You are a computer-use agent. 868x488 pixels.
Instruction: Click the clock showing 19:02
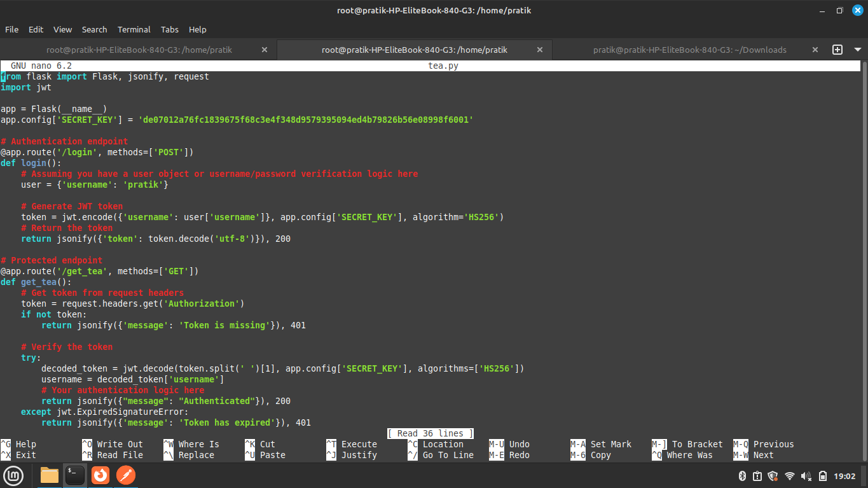(844, 476)
